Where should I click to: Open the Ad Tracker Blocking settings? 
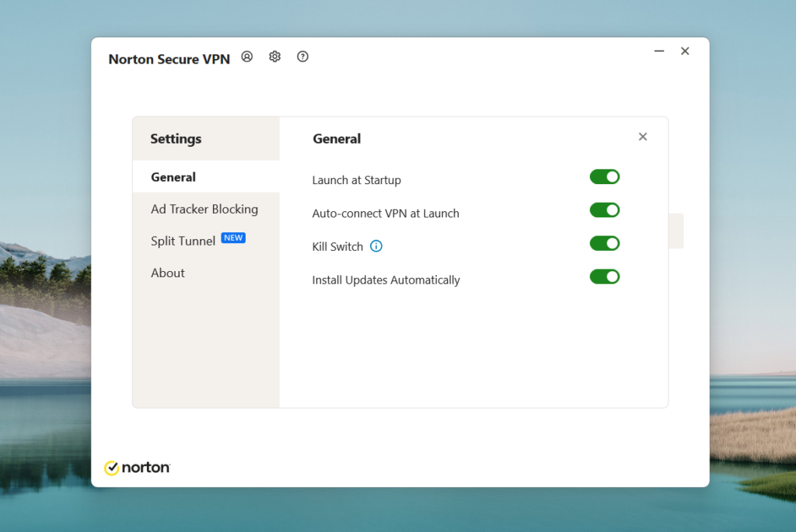pyautogui.click(x=204, y=209)
